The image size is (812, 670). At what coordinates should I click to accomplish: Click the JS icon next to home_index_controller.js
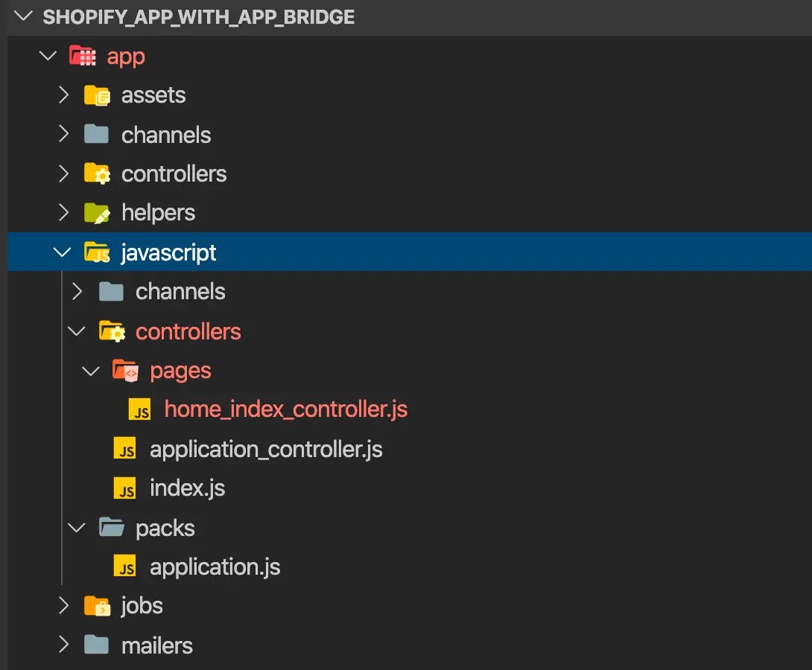pyautogui.click(x=140, y=409)
